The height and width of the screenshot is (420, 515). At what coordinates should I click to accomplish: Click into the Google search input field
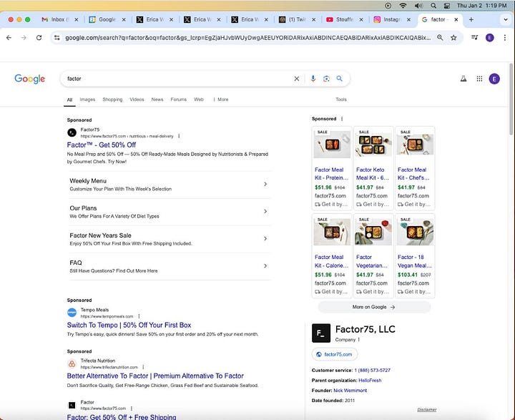pos(177,79)
